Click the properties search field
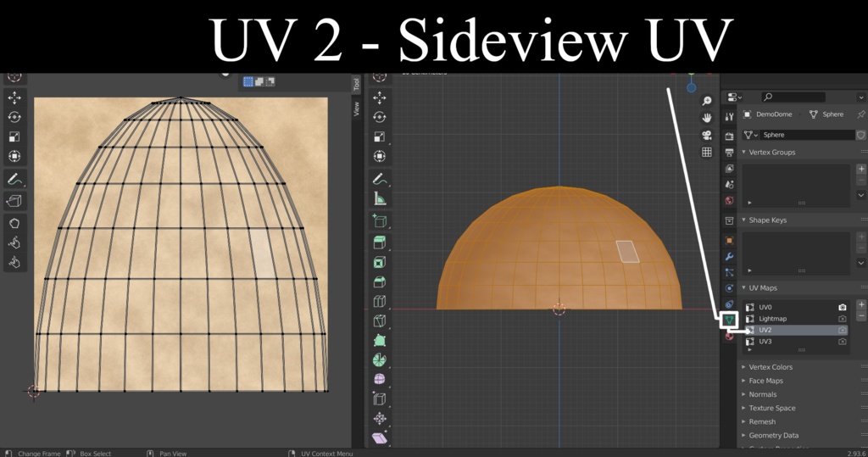 click(793, 97)
